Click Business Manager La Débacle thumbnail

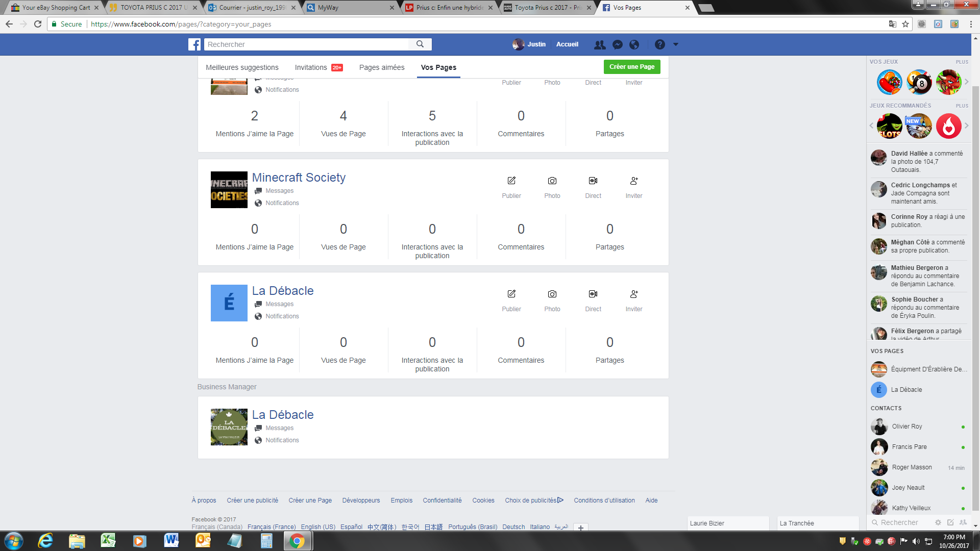[x=229, y=427]
